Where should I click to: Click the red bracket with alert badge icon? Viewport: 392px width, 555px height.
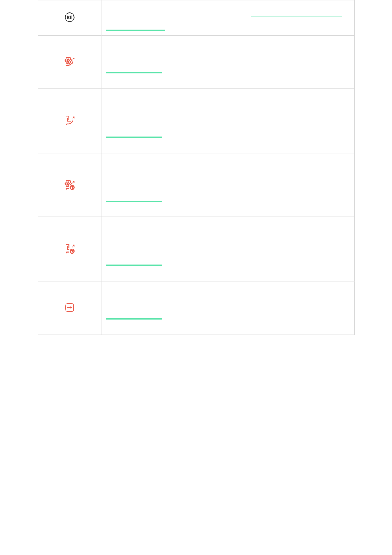coord(70,249)
